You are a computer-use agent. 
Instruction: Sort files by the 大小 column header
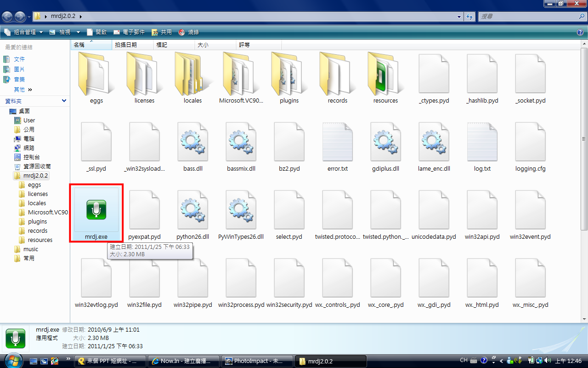[215, 45]
